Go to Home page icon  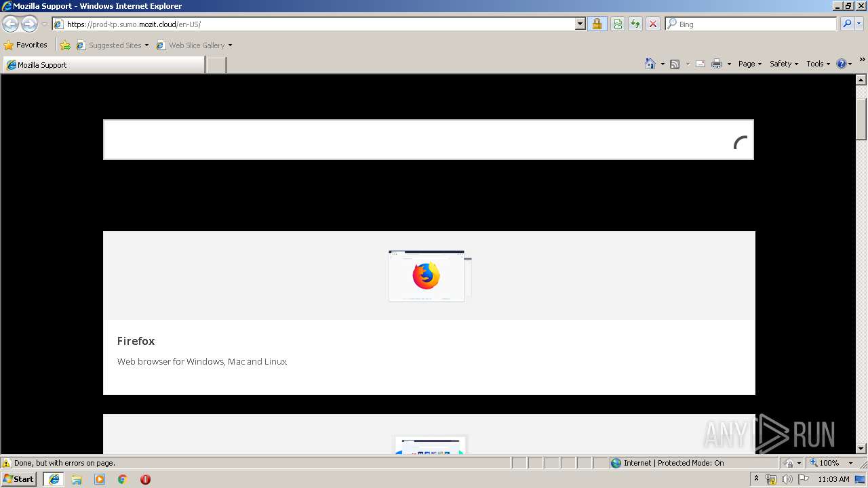point(650,64)
